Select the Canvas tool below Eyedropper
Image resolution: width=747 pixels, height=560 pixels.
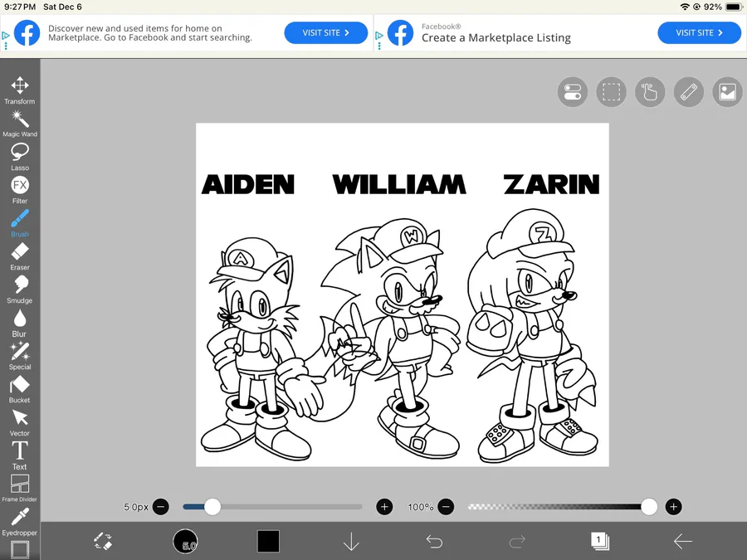pos(20,550)
